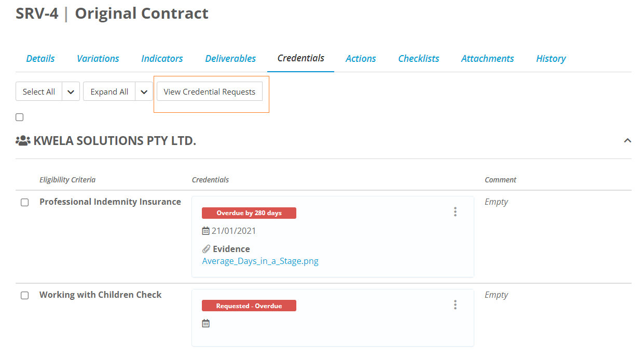Open Select All dropdown arrow

(x=71, y=91)
